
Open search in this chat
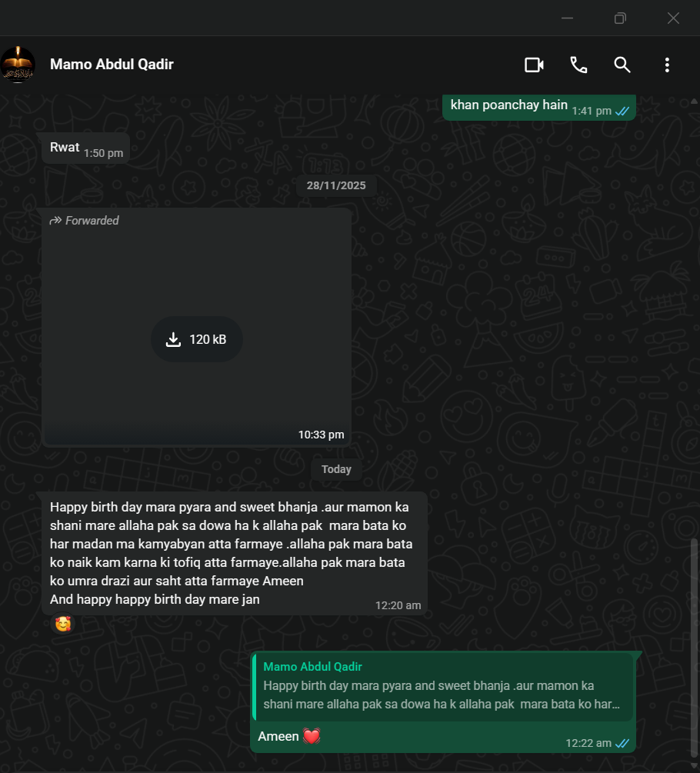point(622,65)
